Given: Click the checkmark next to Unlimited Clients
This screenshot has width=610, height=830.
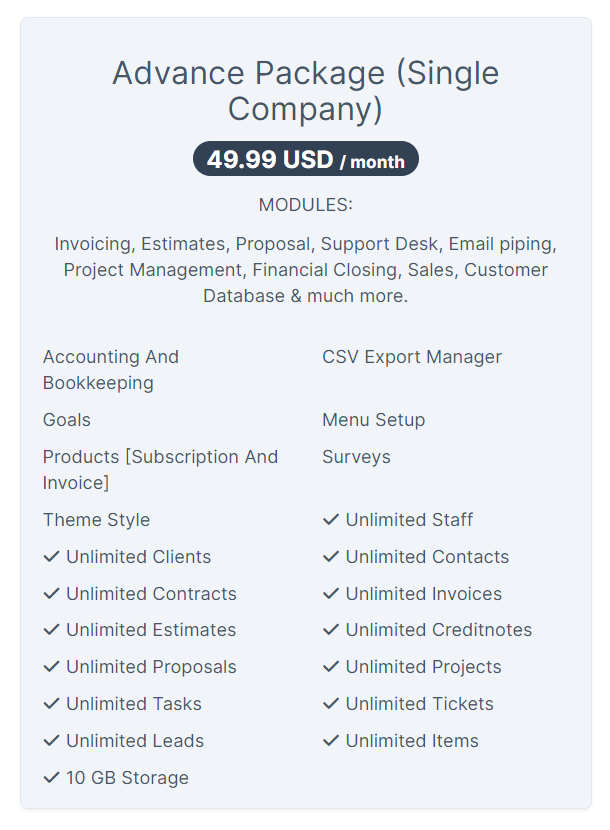Looking at the screenshot, I should [x=51, y=557].
